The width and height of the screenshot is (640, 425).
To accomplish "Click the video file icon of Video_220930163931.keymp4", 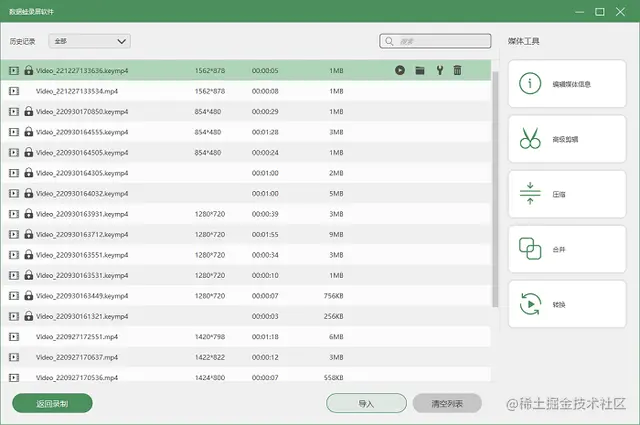I will click(x=14, y=214).
